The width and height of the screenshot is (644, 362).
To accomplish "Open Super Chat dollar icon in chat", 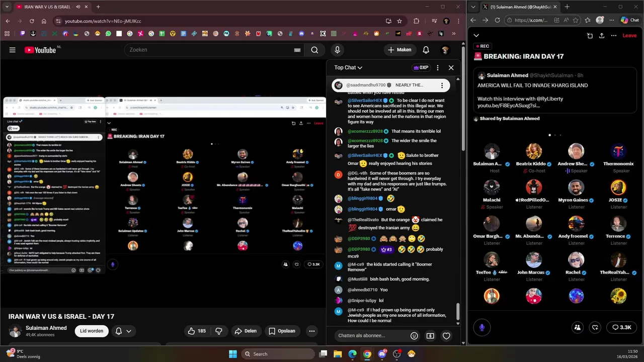I will (x=430, y=336).
